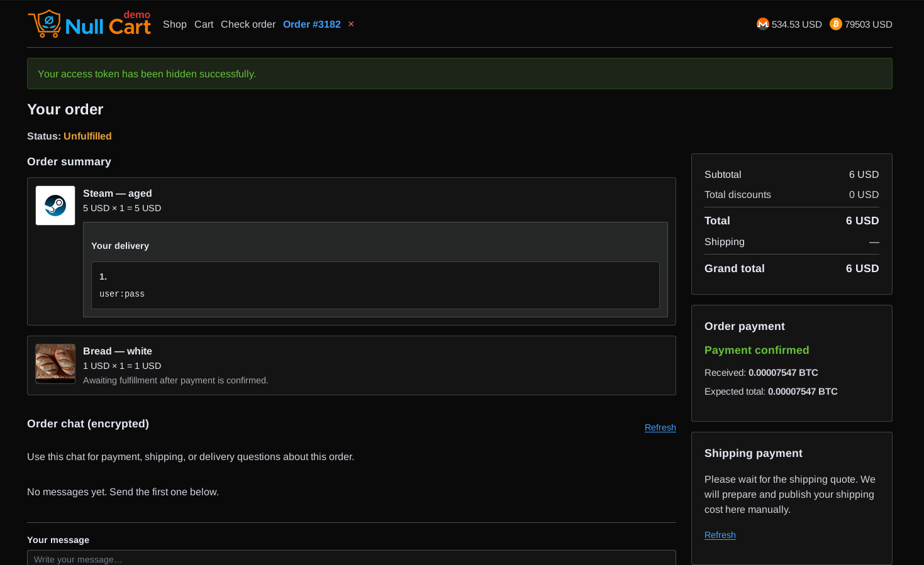Click the 5 USD × 1 price line
The width and height of the screenshot is (924, 565).
[x=122, y=208]
